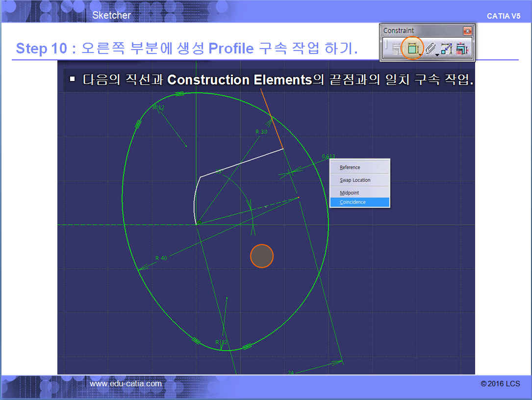Choose Coincidence in the context menu
The height and width of the screenshot is (400, 532).
(x=353, y=202)
